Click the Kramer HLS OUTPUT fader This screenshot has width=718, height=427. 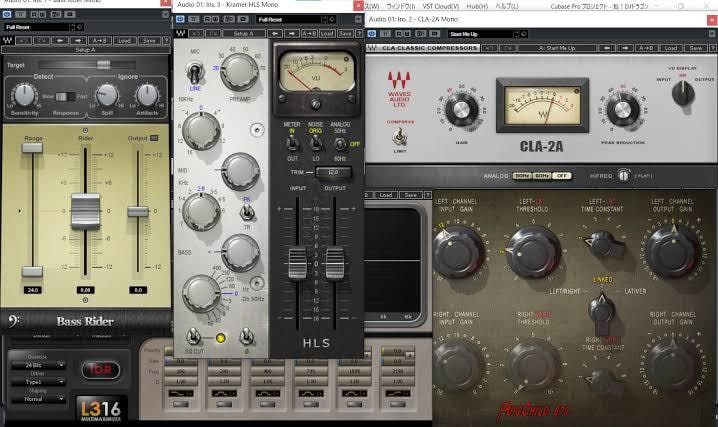335,264
